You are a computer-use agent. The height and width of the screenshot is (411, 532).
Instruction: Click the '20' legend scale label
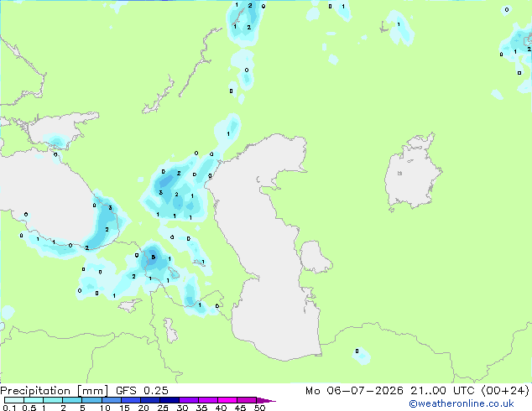pos(143,408)
